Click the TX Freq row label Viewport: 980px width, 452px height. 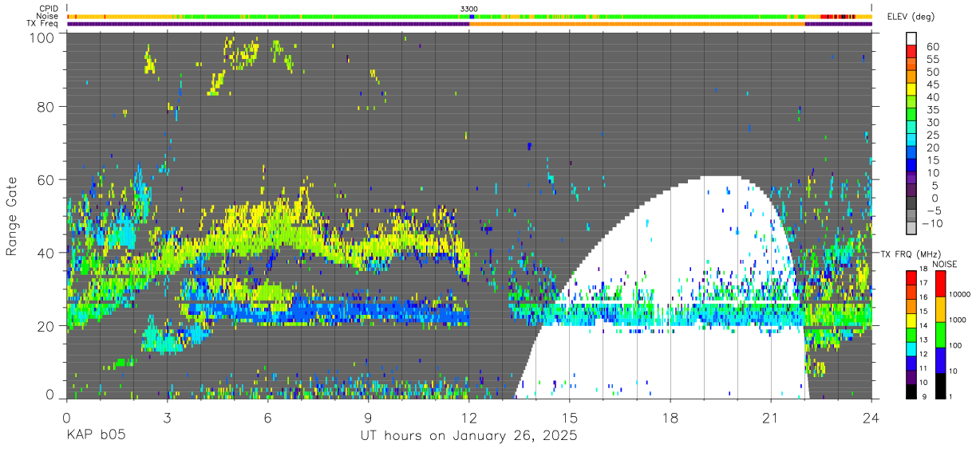click(x=43, y=23)
